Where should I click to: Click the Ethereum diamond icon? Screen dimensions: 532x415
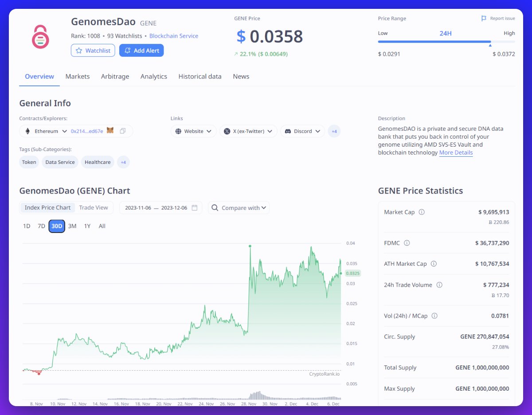(27, 131)
